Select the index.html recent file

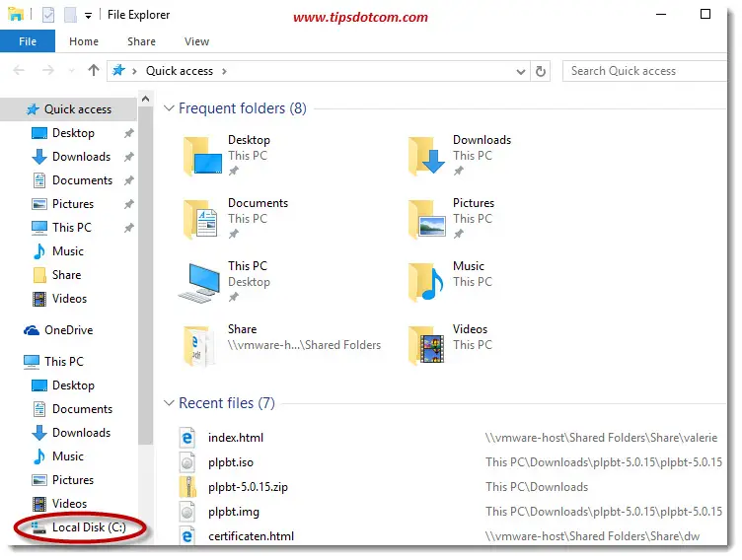click(236, 438)
